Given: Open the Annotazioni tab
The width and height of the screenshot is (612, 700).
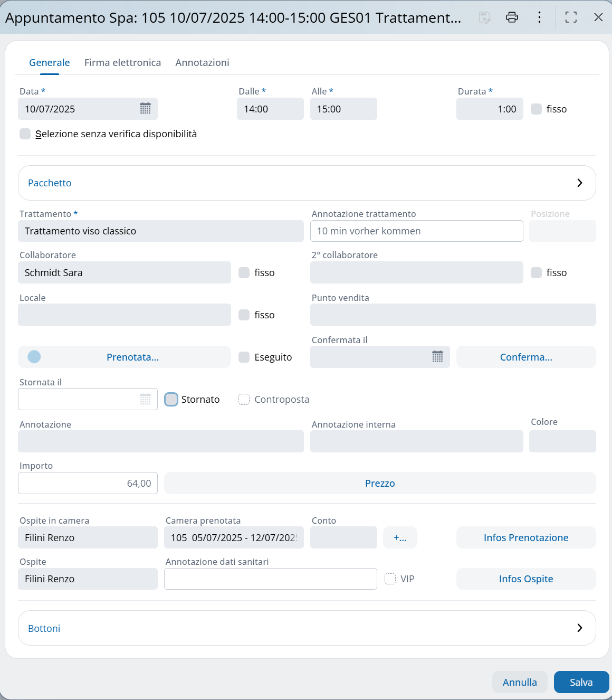Looking at the screenshot, I should 202,63.
